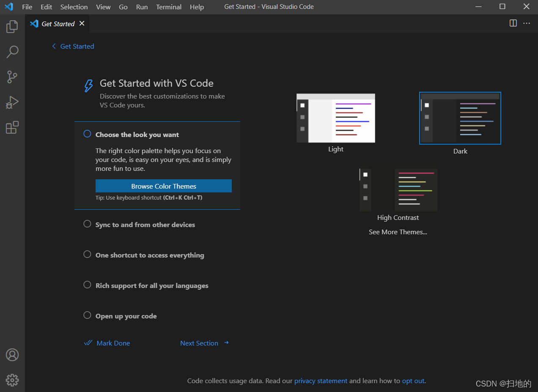Viewport: 538px width, 392px height.
Task: Open See More Themes link
Action: pos(398,232)
